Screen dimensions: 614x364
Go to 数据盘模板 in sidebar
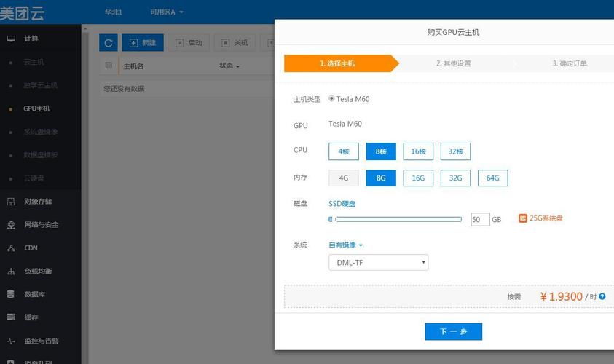point(40,155)
